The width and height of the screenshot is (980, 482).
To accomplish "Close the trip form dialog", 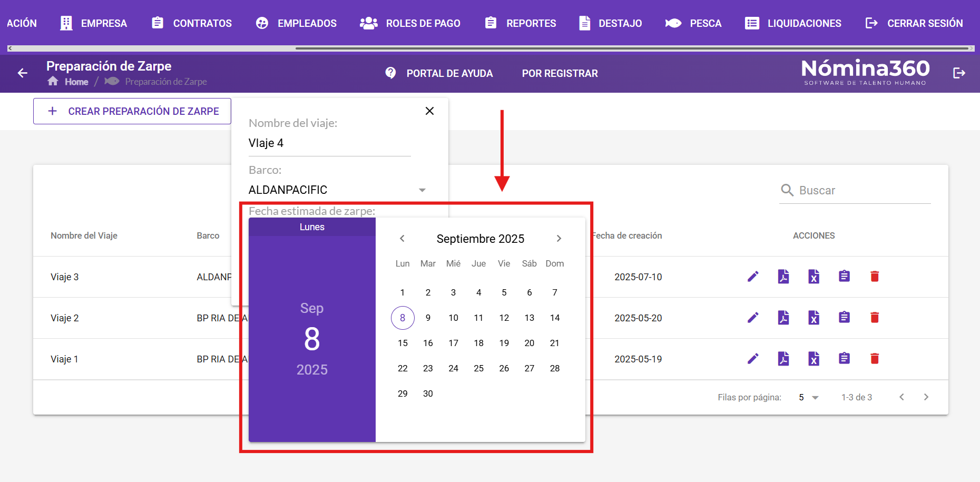I will click(x=429, y=111).
